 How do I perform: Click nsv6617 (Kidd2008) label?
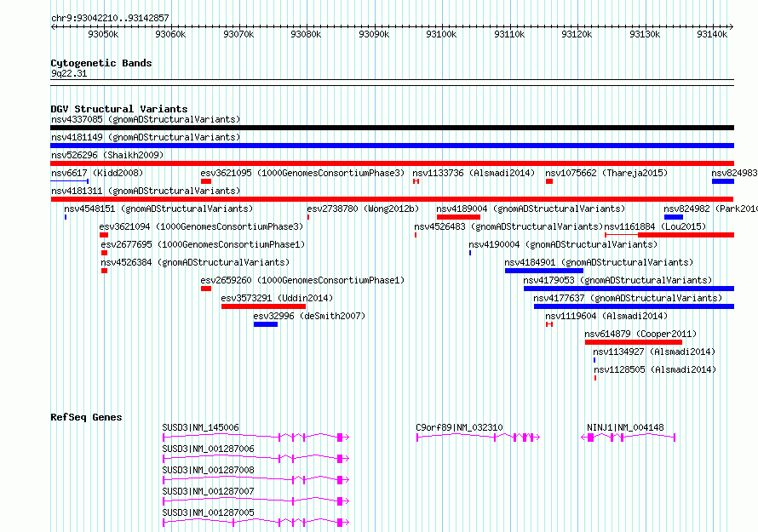point(97,173)
